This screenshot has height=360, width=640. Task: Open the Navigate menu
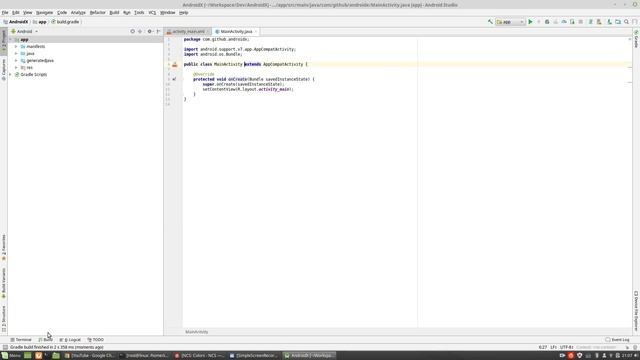click(44, 13)
